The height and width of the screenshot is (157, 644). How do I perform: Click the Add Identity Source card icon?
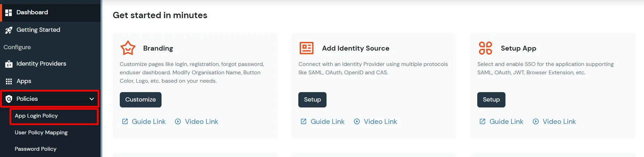(x=306, y=48)
